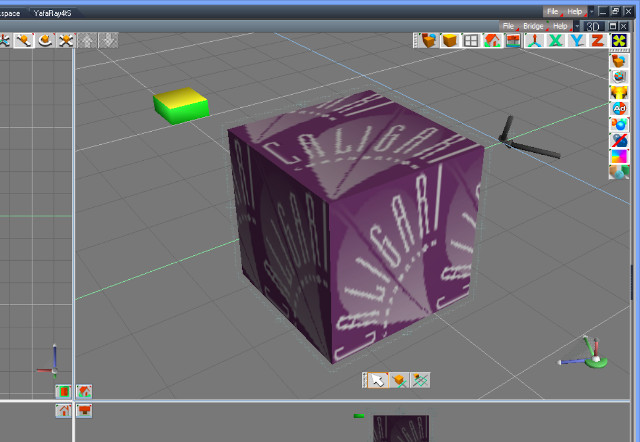Screen dimensions: 640x442
Task: Click the cube-and-sphere objects icon in right sidebar
Action: pyautogui.click(x=619, y=61)
